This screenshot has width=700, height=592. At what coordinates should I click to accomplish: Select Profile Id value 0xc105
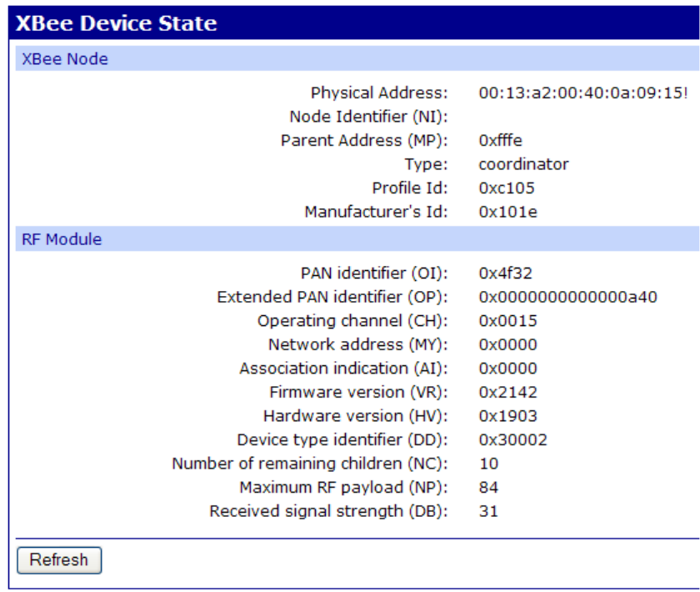pyautogui.click(x=507, y=188)
